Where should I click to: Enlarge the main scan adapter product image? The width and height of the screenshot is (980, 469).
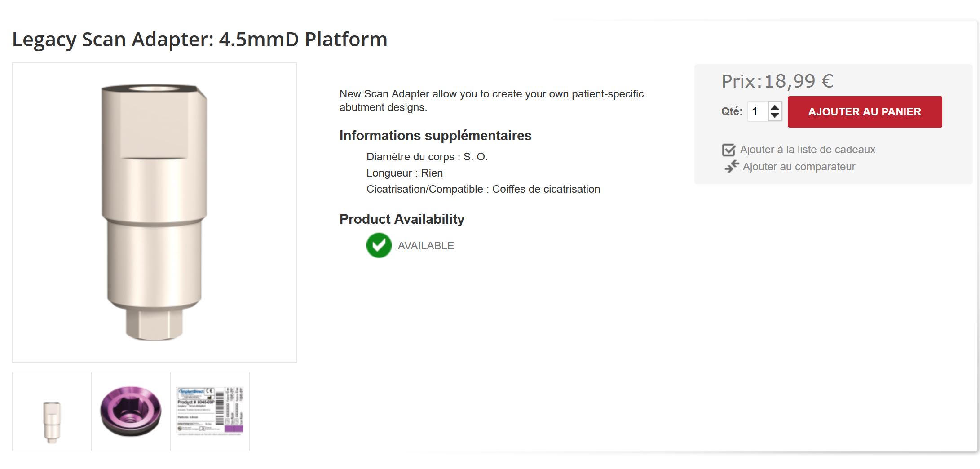point(155,212)
